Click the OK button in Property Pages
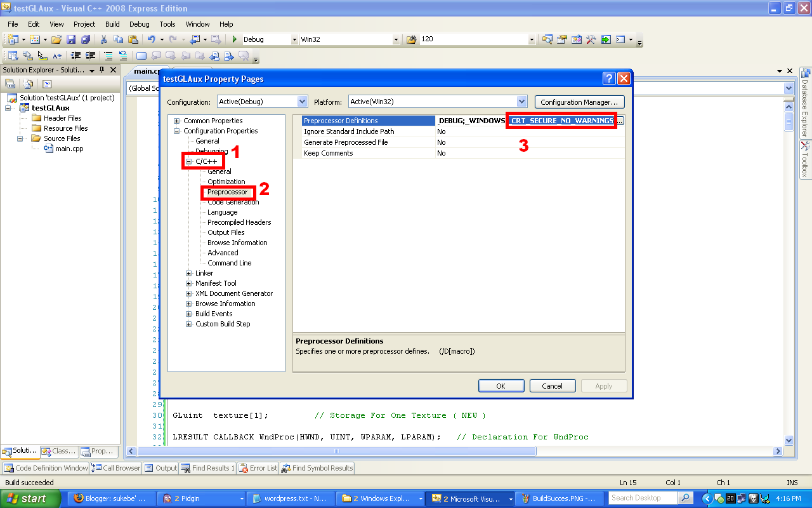Viewport: 812px width, 508px height. [501, 385]
